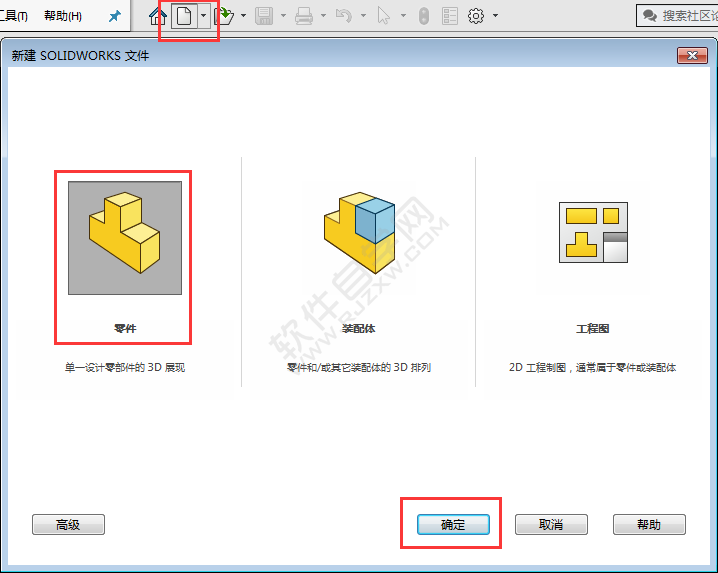Expand the Save dropdown arrow
Image resolution: width=718 pixels, height=573 pixels.
tap(283, 16)
